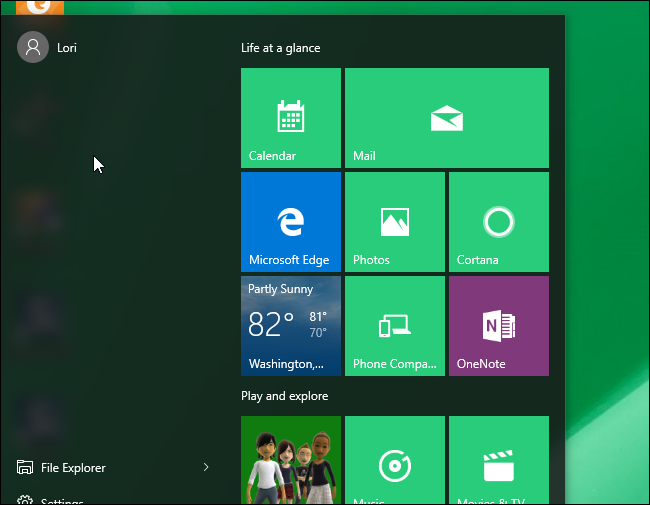Screen dimensions: 650x505
Task: Open File Explorer from Start menu
Action: (73, 468)
